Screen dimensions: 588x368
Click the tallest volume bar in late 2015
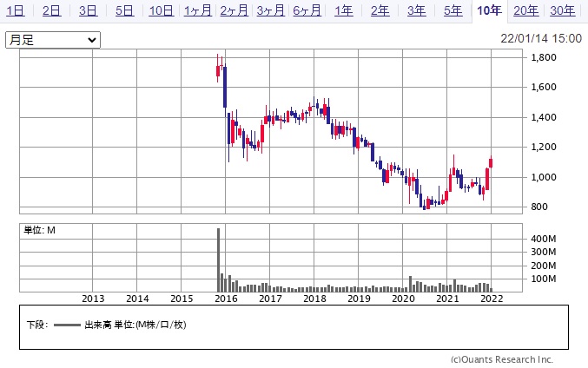[x=219, y=260]
